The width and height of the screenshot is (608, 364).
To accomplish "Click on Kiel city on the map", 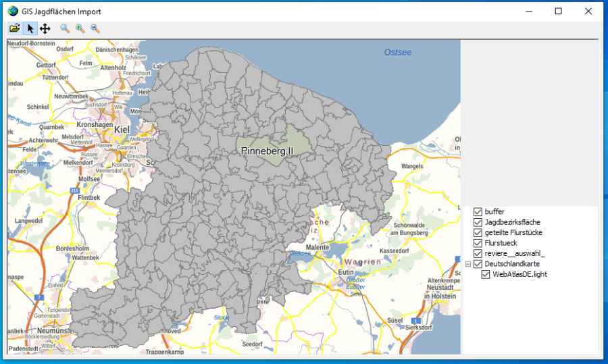I will (122, 129).
